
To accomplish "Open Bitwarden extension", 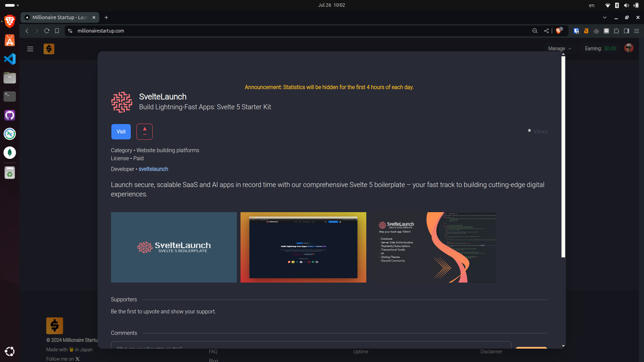I will (x=576, y=31).
